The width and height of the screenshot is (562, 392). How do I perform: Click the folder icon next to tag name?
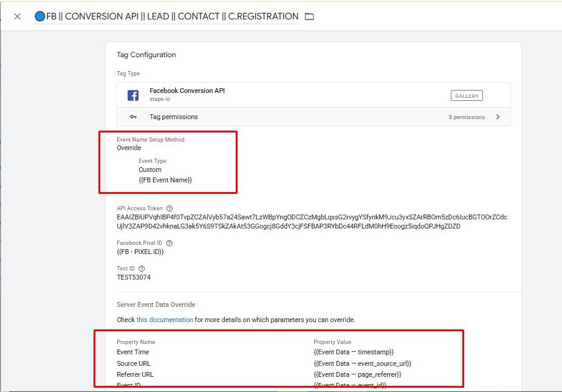(309, 16)
